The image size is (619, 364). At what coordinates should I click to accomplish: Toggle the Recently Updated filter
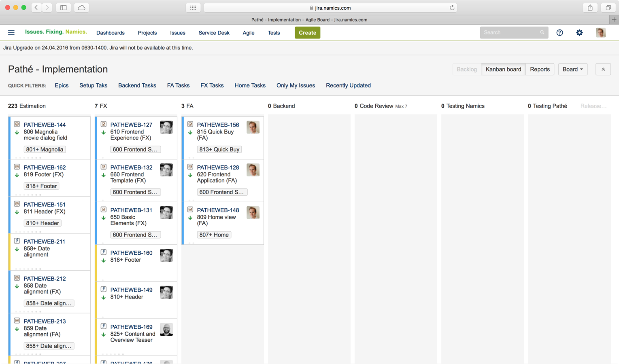pos(348,85)
